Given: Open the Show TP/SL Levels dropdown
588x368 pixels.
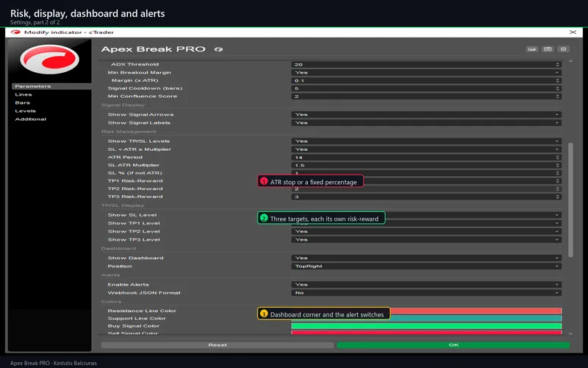Looking at the screenshot, I should [x=426, y=141].
